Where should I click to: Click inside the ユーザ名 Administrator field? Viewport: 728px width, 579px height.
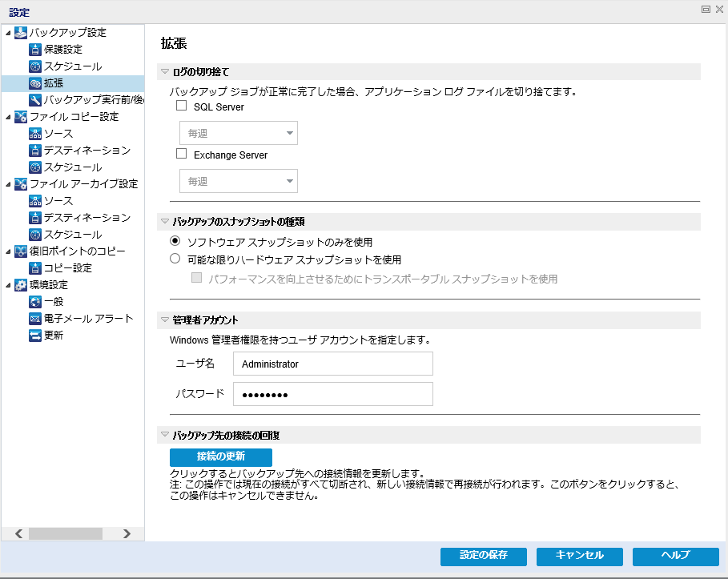332,364
